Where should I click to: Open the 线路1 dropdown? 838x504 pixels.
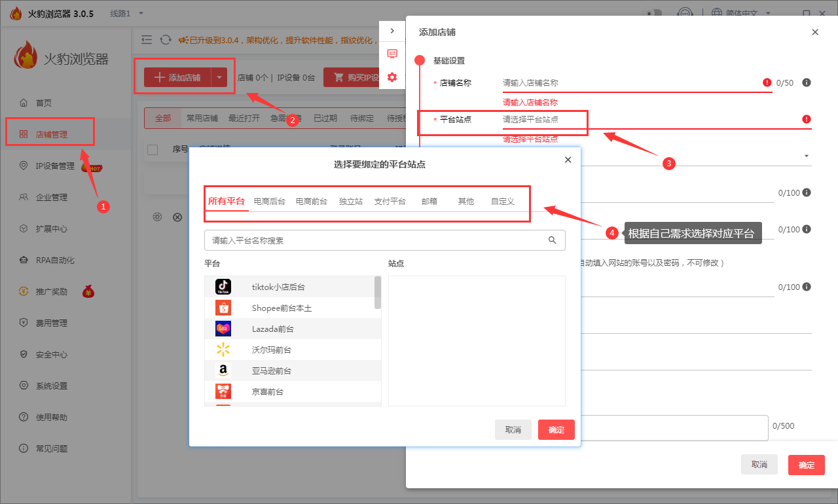coord(126,13)
